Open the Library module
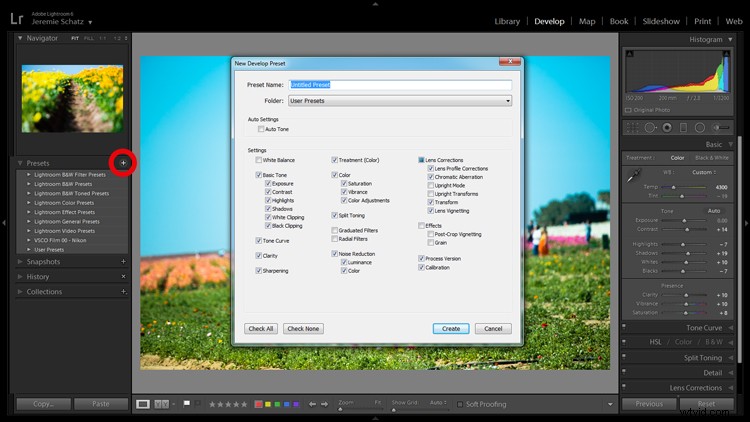 [x=507, y=22]
